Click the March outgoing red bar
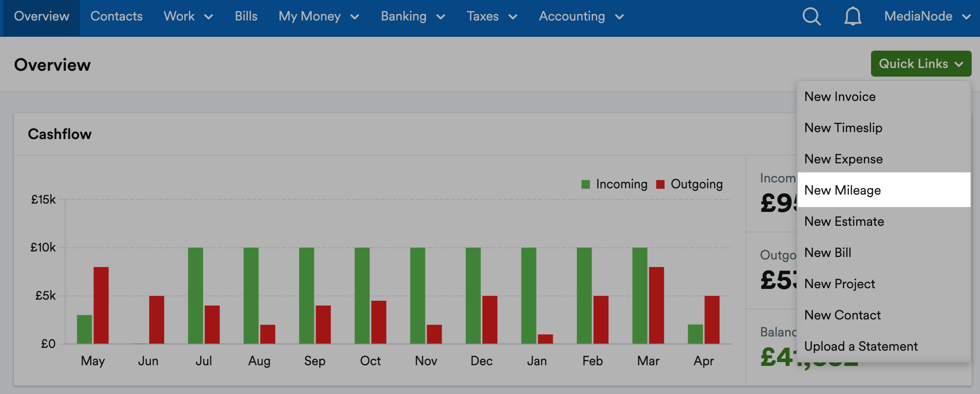 tap(656, 306)
